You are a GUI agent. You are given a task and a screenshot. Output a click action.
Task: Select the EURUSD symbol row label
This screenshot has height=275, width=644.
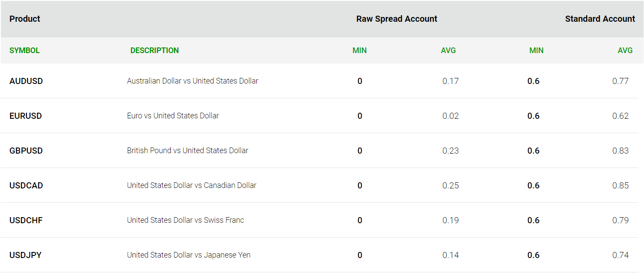(26, 116)
